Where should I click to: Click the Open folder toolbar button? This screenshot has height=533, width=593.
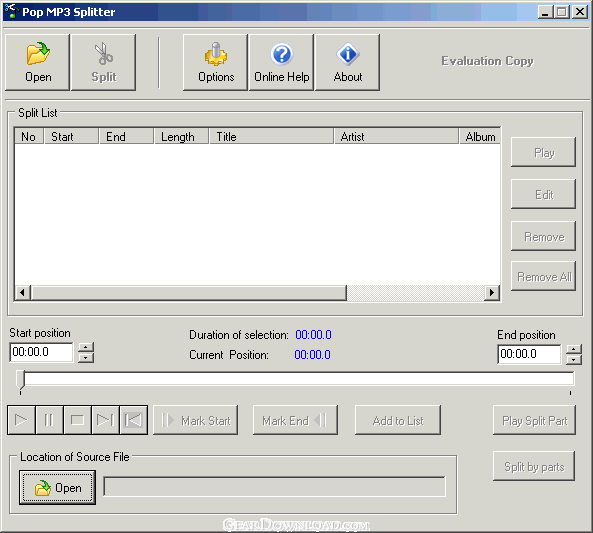point(37,62)
